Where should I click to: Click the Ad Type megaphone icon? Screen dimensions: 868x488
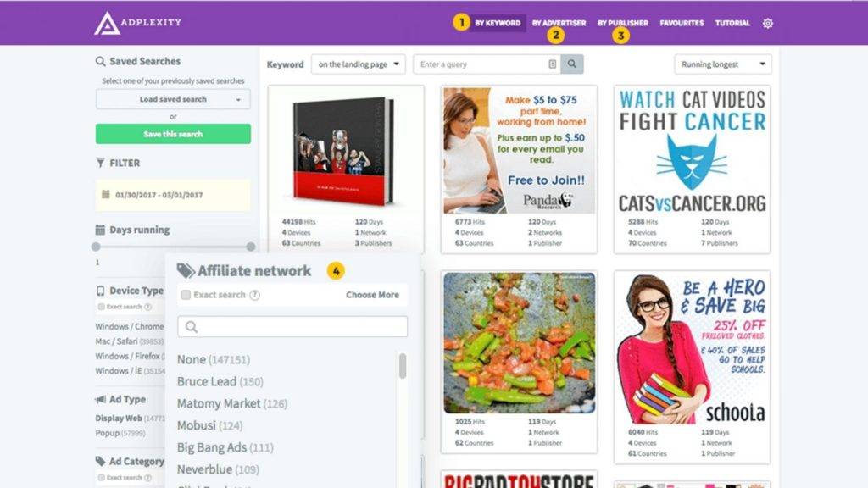100,399
